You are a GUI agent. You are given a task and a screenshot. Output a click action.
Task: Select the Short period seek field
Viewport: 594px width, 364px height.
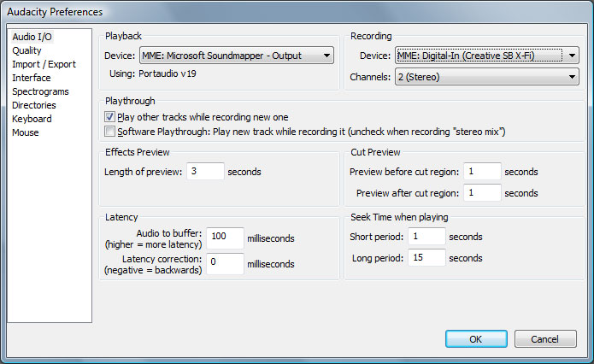(426, 237)
